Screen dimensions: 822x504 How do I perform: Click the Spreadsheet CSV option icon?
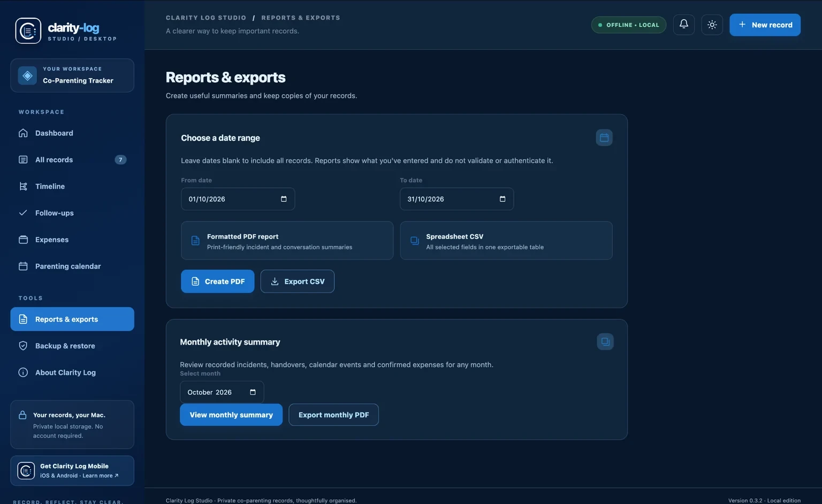point(414,241)
